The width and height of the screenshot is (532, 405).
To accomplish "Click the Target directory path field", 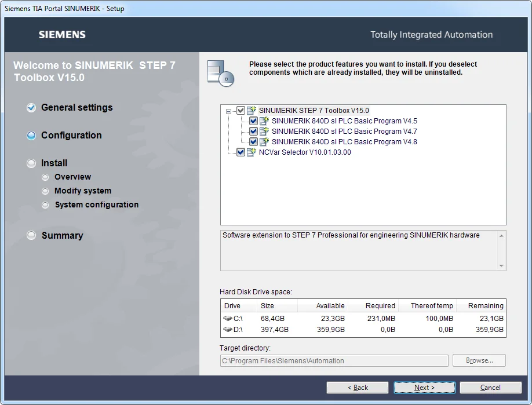I will (x=334, y=361).
